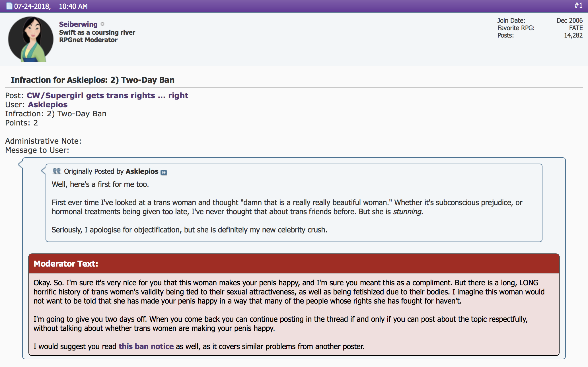588x367 pixels.
Task: Click the 'Message to User:' label
Action: [37, 150]
